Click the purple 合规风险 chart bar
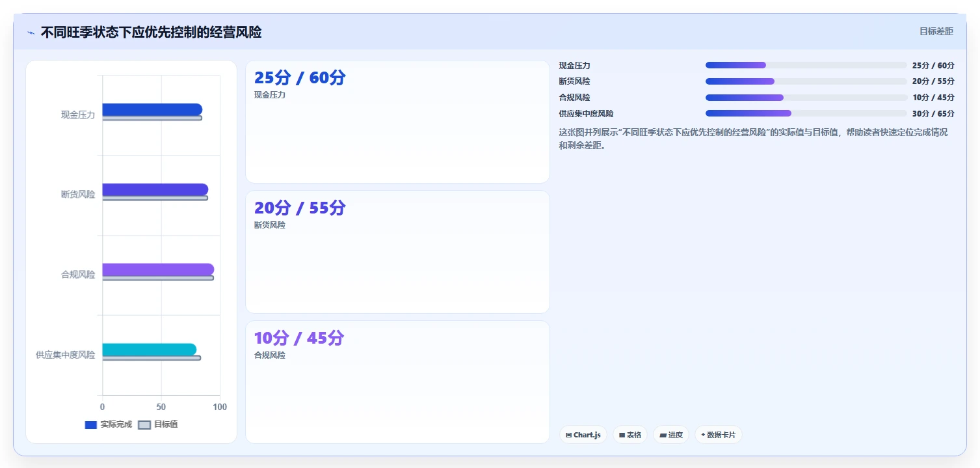The image size is (980, 468). pyautogui.click(x=158, y=269)
